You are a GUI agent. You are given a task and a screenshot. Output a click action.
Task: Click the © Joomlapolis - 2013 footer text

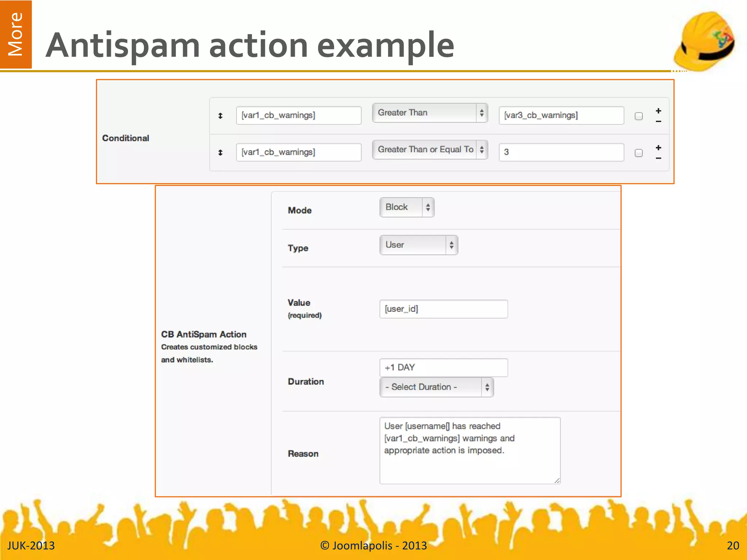[373, 545]
